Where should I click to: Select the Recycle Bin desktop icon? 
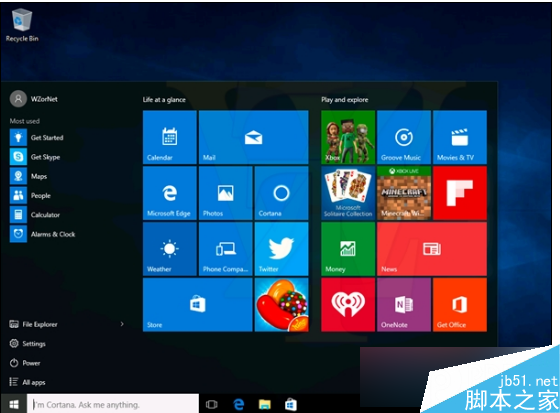click(x=22, y=26)
